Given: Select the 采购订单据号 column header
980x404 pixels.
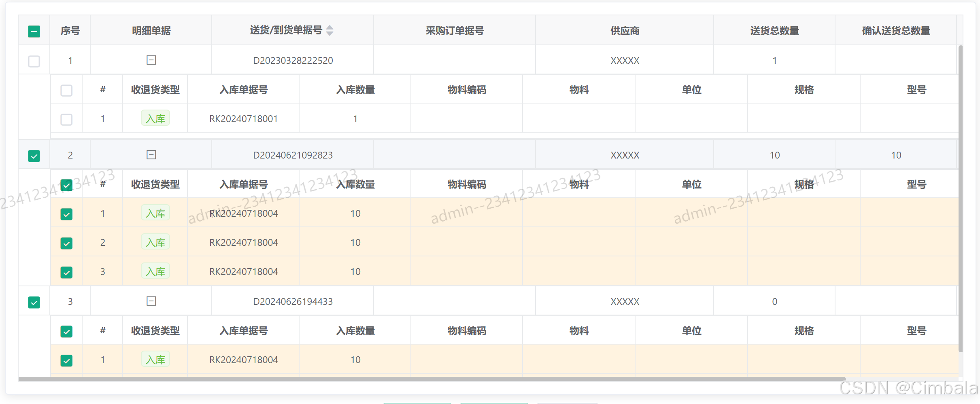Looking at the screenshot, I should pos(455,31).
